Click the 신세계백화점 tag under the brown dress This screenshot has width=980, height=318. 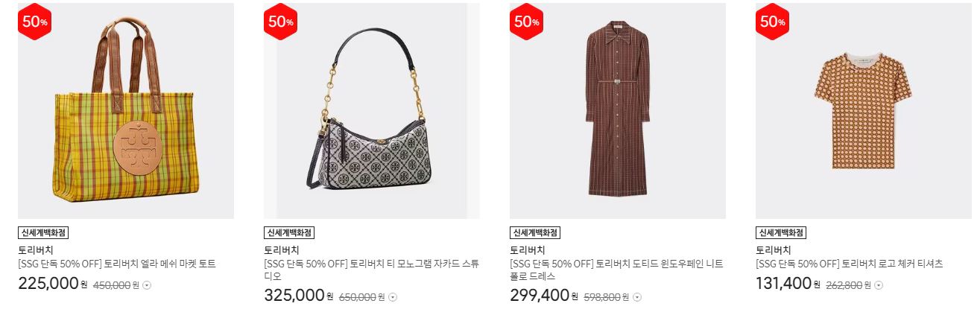coord(535,232)
